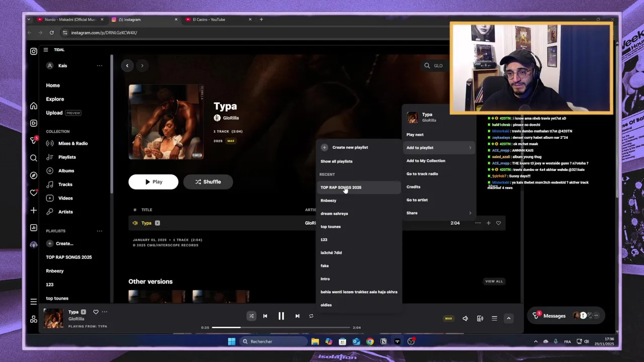Open the TIDAL hamburger menu

coord(46,50)
